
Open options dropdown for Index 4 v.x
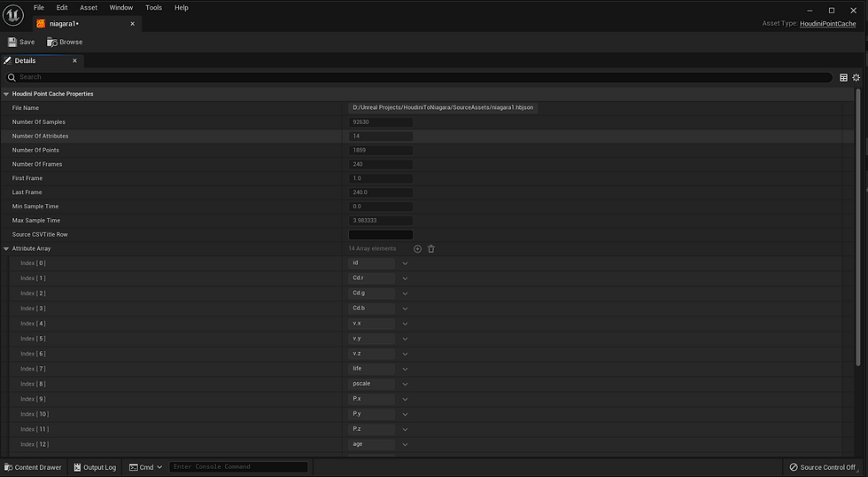click(406, 324)
